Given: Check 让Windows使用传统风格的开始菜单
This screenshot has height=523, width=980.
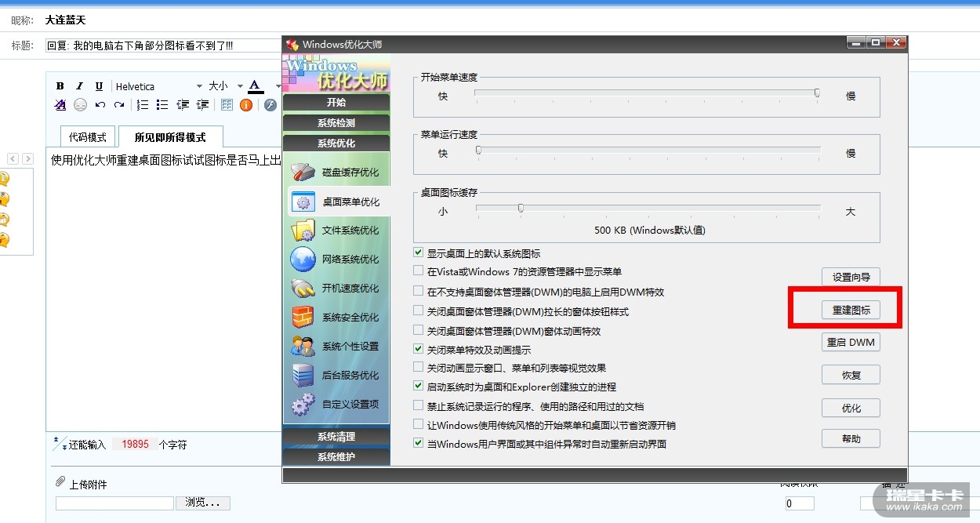Looking at the screenshot, I should [x=418, y=425].
